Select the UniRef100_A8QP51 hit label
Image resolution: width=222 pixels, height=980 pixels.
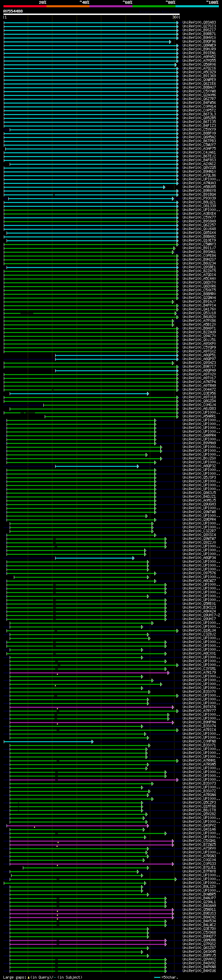point(199,355)
